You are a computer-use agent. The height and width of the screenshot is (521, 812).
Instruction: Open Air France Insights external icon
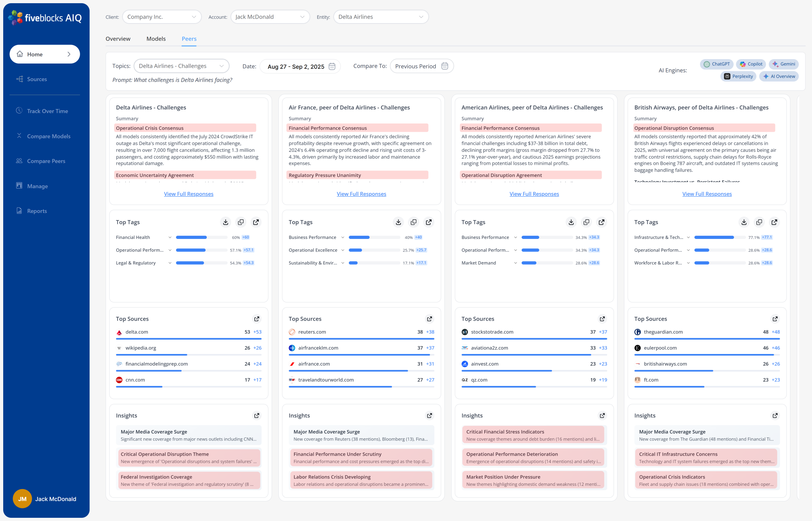(x=429, y=415)
